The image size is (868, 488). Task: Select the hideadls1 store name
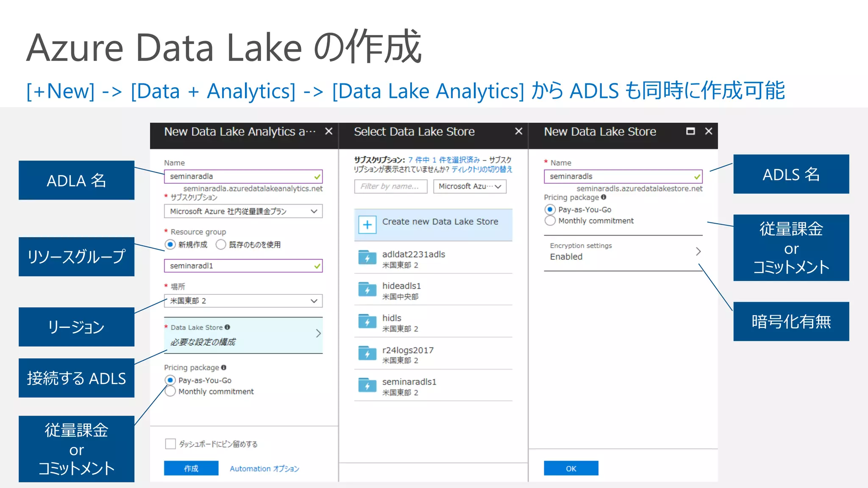coord(402,286)
